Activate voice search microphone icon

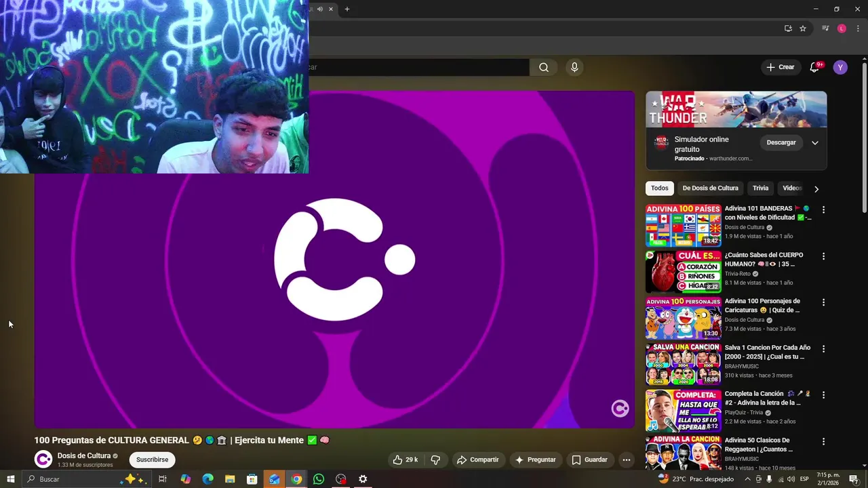(x=574, y=67)
